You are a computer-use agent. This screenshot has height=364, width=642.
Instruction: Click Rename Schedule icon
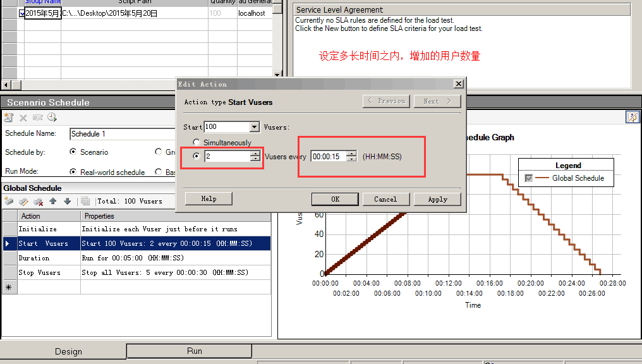[x=38, y=118]
